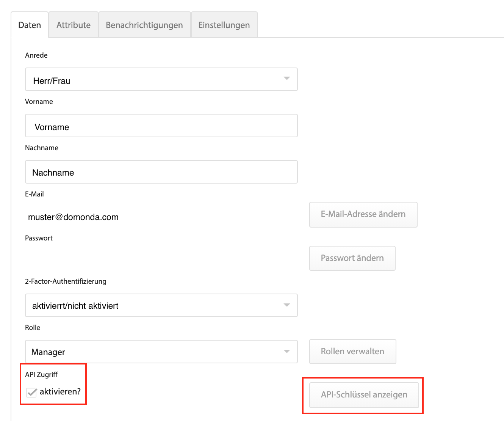This screenshot has height=421, width=504.
Task: Switch back to the Daten tab
Action: click(29, 25)
